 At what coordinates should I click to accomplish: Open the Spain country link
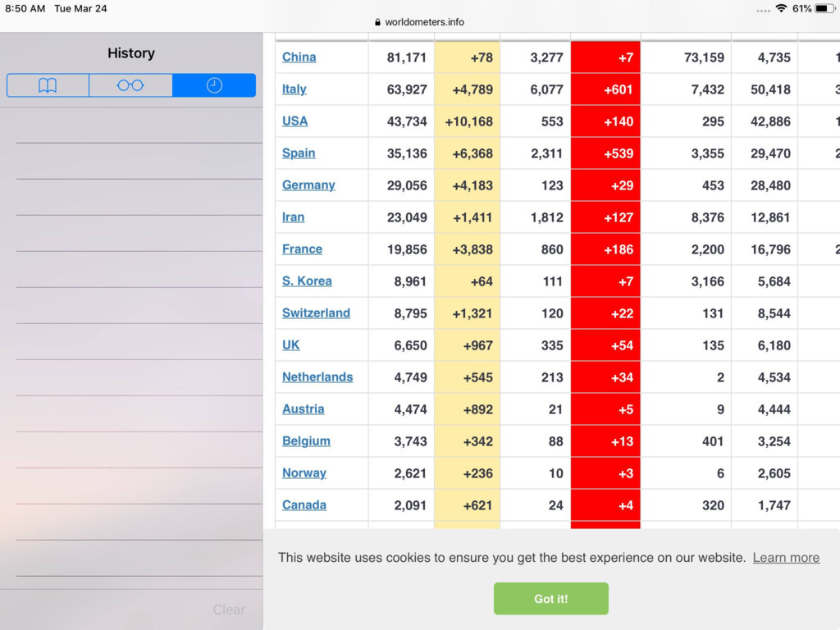[x=299, y=153]
